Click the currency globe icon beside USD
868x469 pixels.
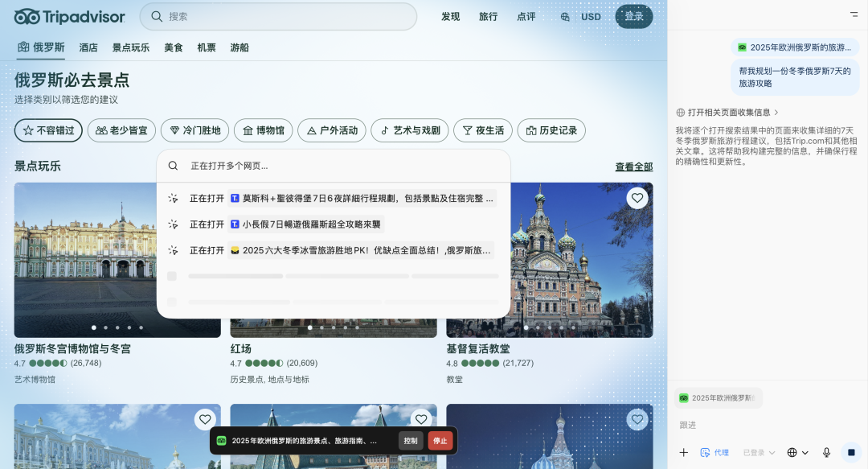pyautogui.click(x=566, y=17)
